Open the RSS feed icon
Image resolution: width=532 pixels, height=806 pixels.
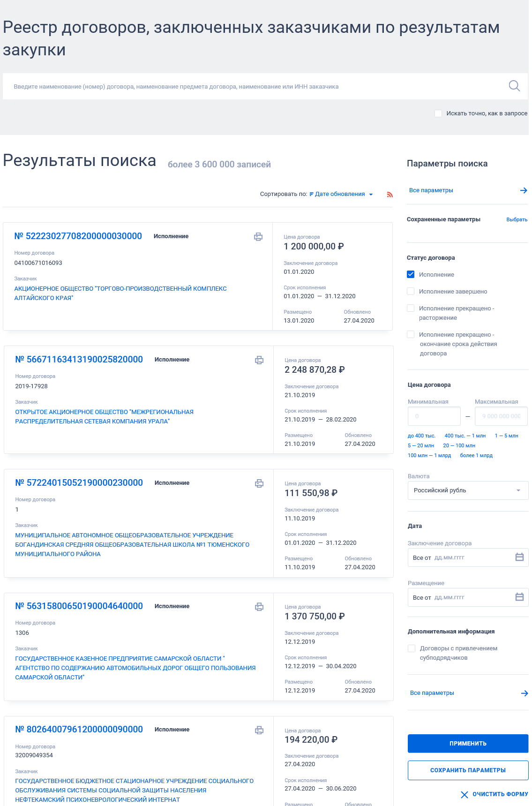[x=390, y=195]
